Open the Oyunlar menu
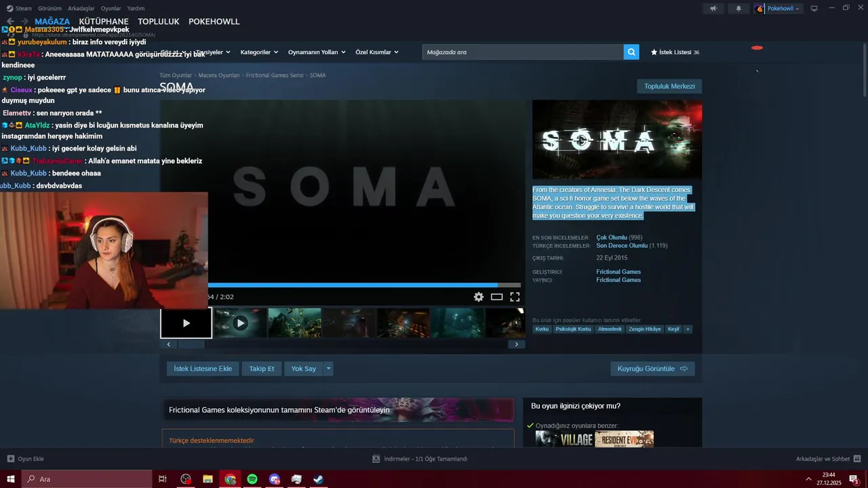 point(111,8)
